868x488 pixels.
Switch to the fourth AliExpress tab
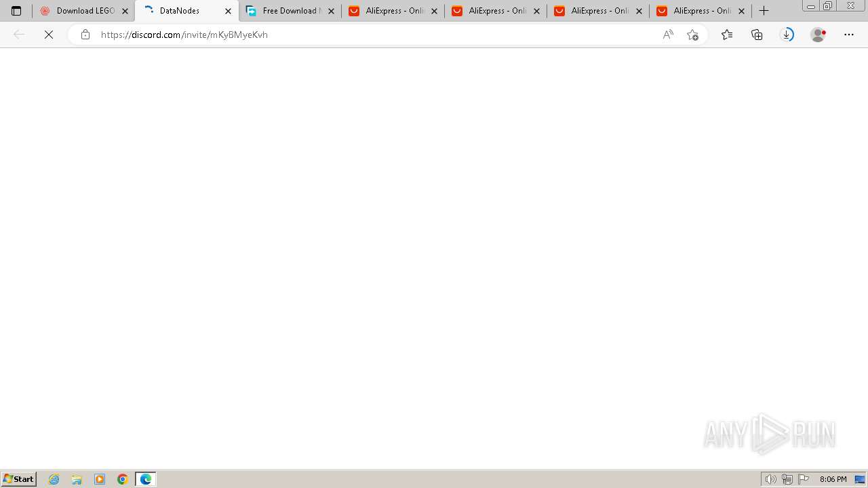701,11
